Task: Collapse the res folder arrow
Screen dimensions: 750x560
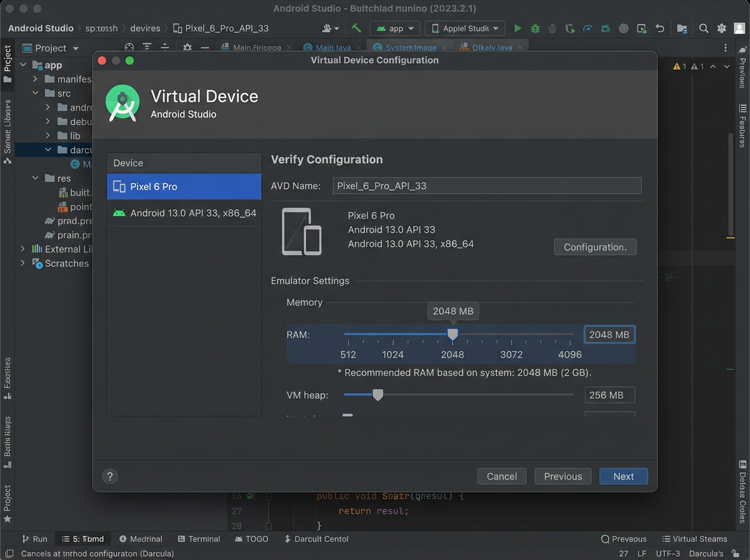Action: [36, 178]
